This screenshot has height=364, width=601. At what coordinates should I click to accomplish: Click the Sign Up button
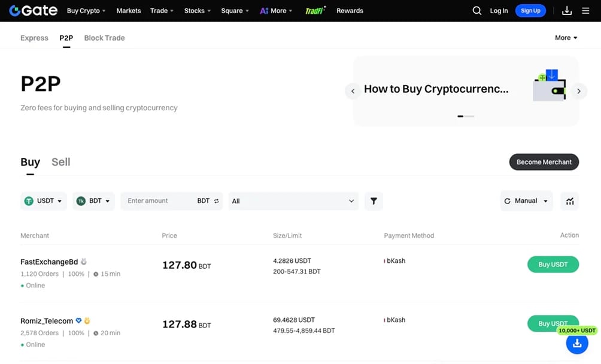tap(530, 11)
